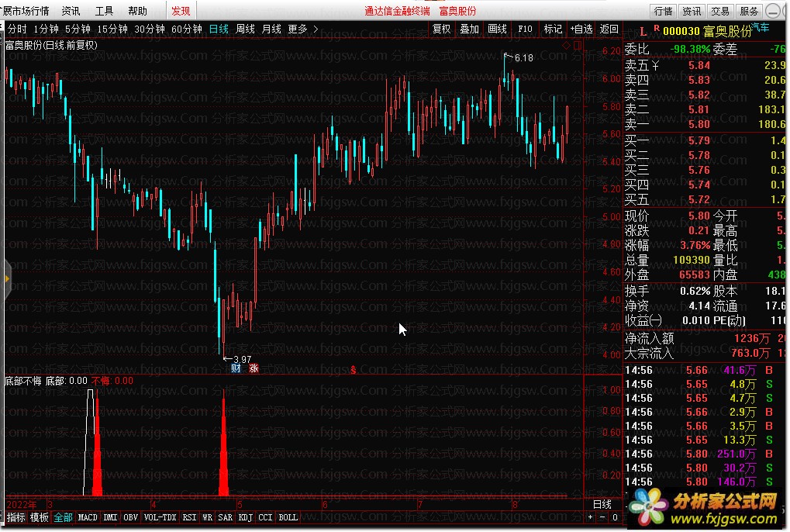Select the 1分钟 period

(47, 29)
